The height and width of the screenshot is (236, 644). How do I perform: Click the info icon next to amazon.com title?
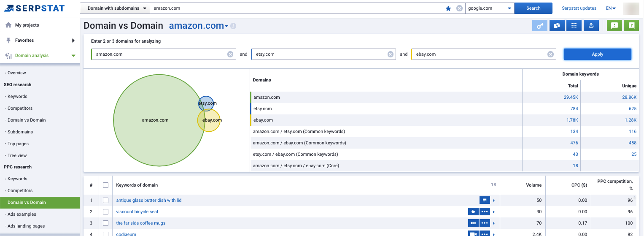click(233, 26)
